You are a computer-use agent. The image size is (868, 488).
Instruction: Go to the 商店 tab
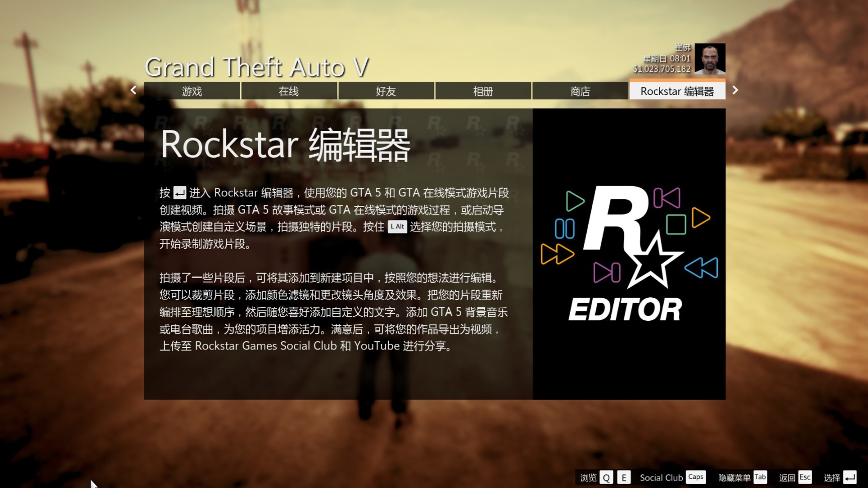click(x=580, y=91)
